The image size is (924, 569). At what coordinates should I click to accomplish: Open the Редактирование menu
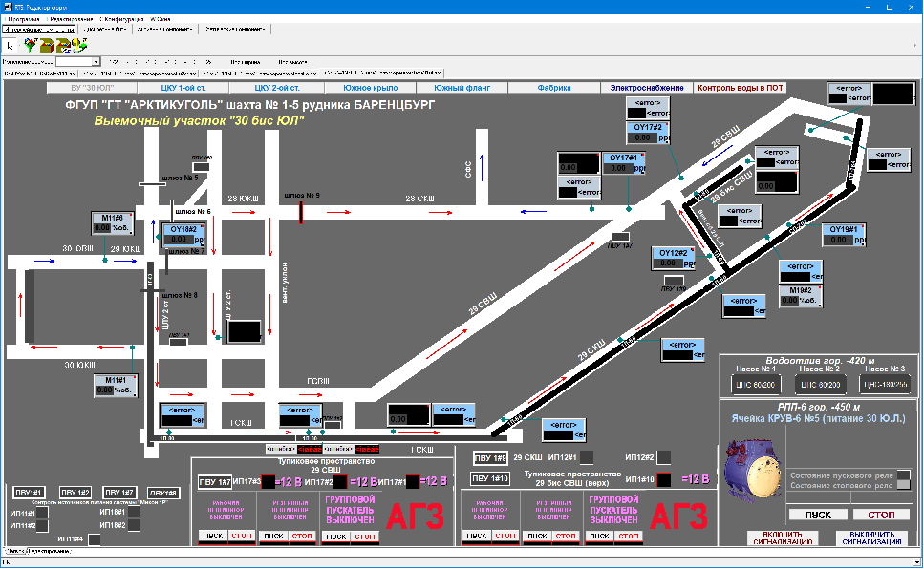[x=72, y=19]
